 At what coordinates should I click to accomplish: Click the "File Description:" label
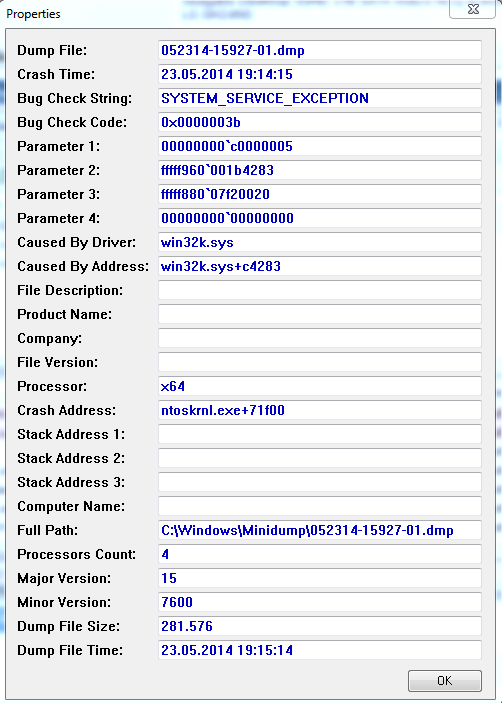tap(70, 291)
